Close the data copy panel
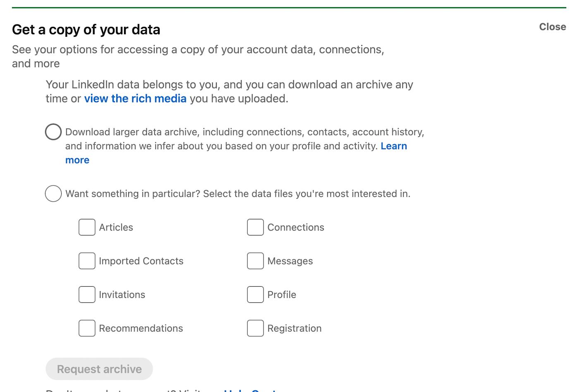This screenshot has height=392, width=579. coord(552,27)
